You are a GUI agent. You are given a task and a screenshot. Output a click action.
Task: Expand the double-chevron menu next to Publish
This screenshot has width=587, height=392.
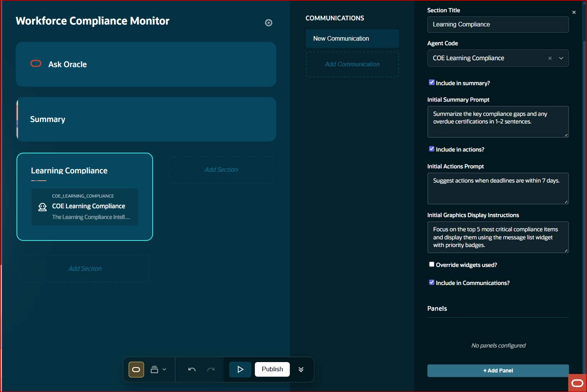tap(301, 369)
